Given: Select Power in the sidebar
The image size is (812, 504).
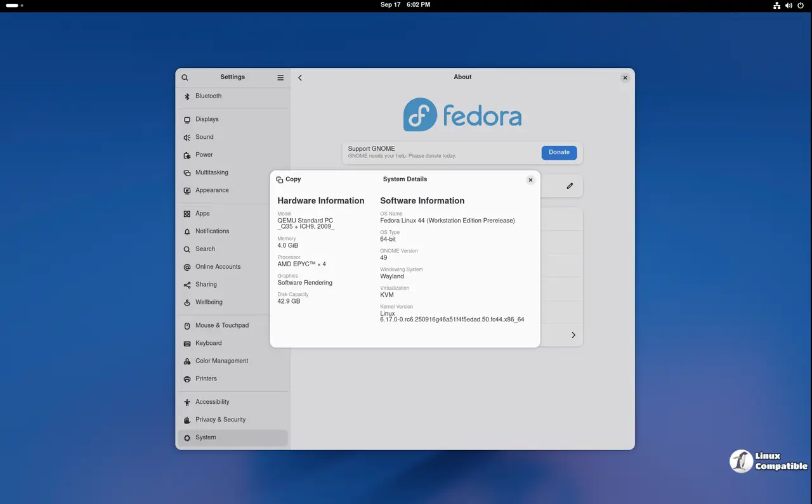Looking at the screenshot, I should [204, 155].
